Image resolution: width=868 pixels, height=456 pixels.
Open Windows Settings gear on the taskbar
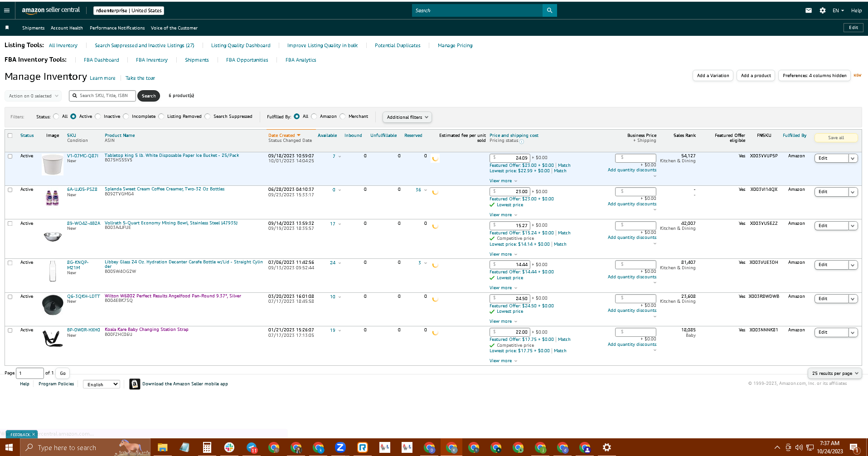(x=607, y=447)
